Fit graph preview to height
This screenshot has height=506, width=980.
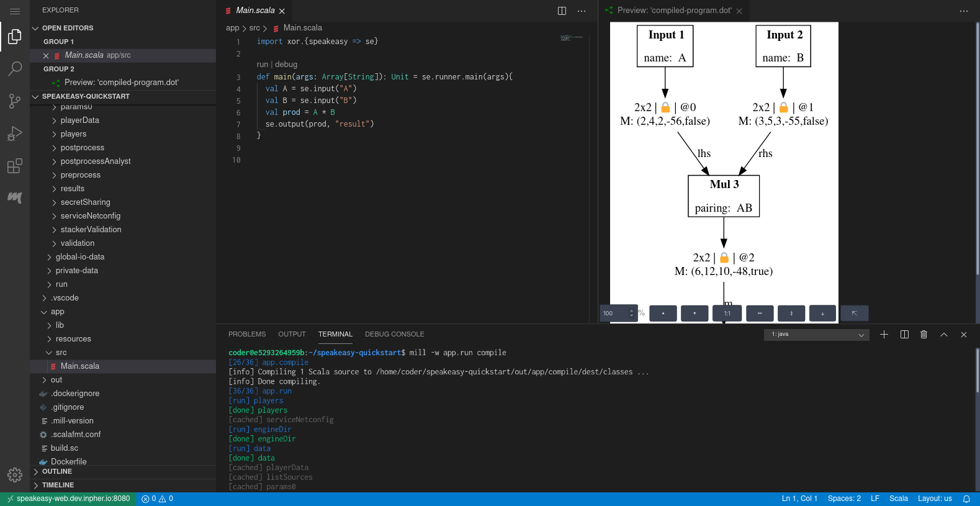pos(791,313)
